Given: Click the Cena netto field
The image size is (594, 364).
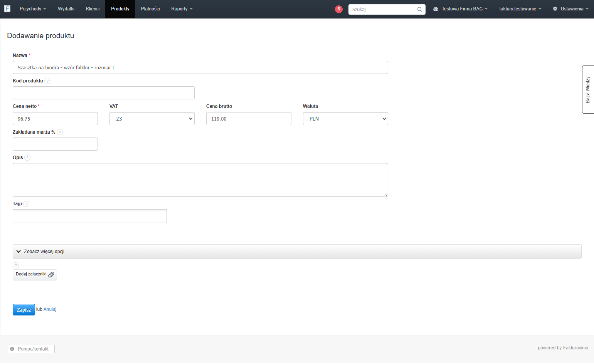Looking at the screenshot, I should [x=55, y=119].
